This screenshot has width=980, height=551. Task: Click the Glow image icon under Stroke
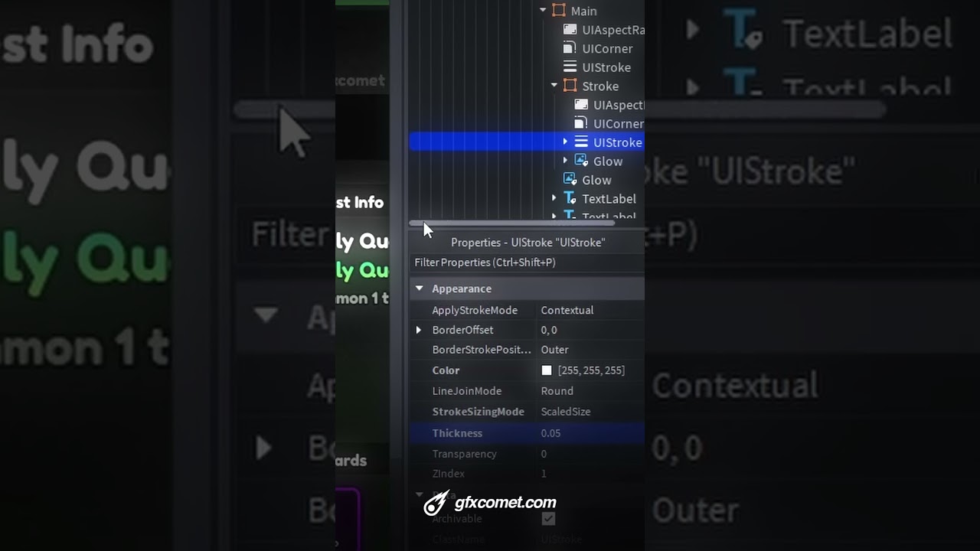coord(581,161)
